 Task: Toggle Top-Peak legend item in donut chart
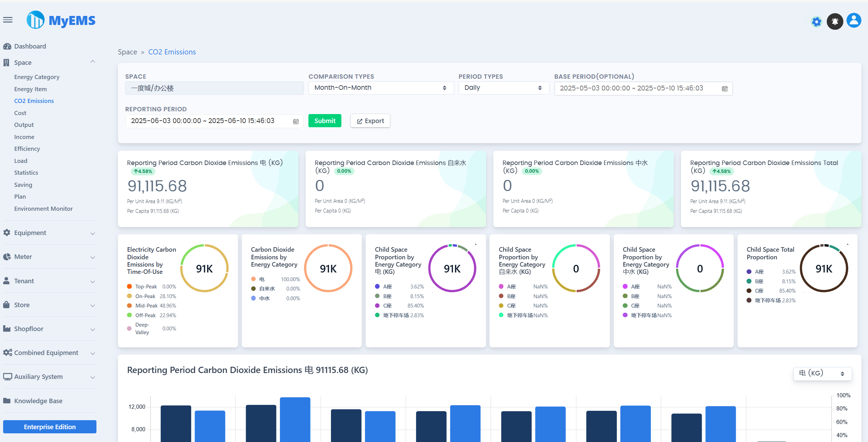click(146, 287)
